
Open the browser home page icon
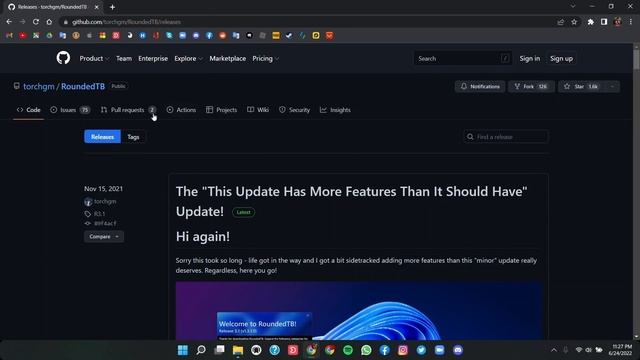point(49,22)
